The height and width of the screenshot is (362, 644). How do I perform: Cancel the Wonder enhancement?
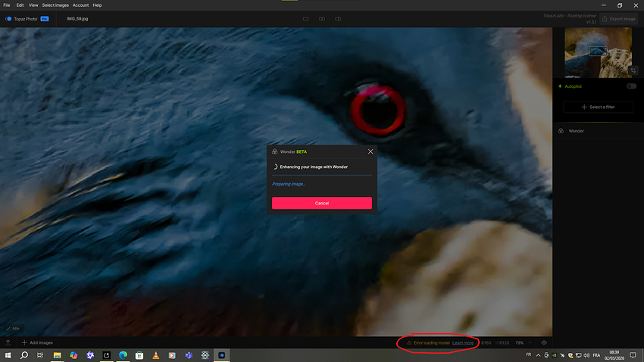322,203
